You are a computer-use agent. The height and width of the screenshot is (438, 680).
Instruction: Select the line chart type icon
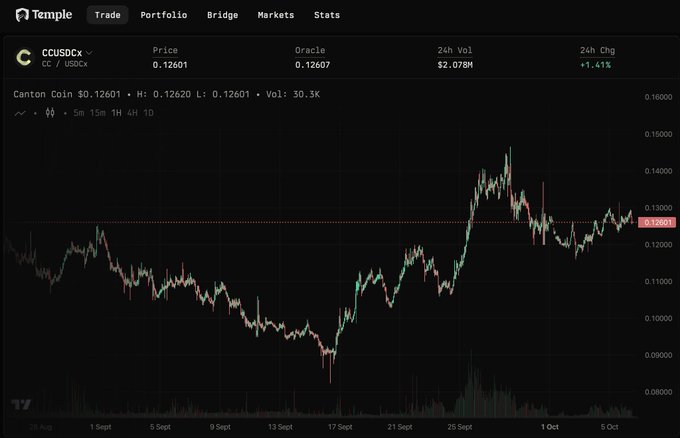(x=20, y=114)
